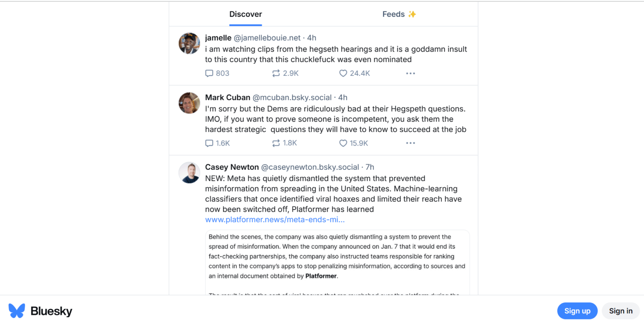
Task: Switch to the Feeds tab
Action: (399, 14)
